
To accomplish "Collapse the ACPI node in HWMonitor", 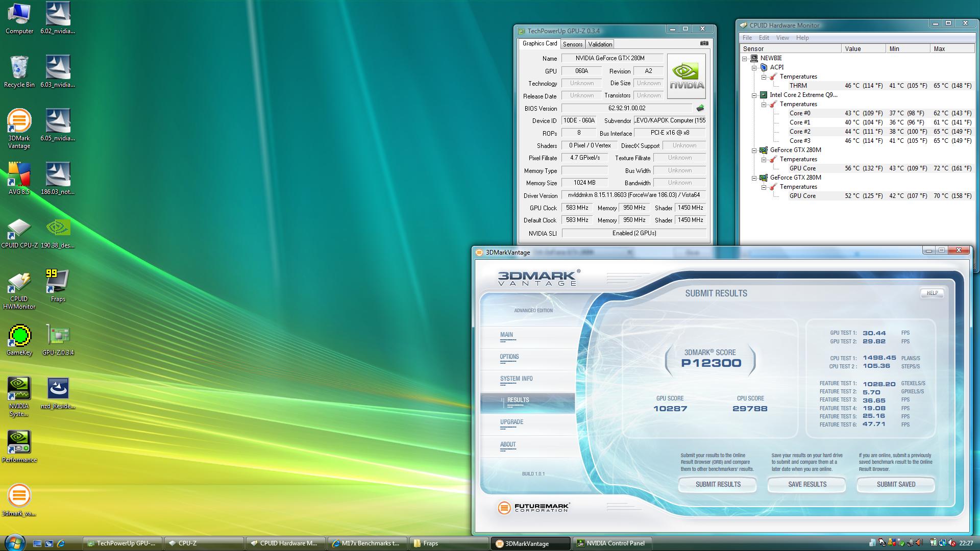I will [x=754, y=67].
